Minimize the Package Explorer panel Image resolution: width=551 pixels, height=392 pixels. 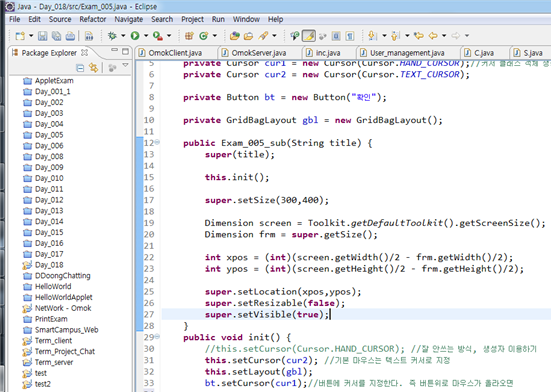point(115,50)
